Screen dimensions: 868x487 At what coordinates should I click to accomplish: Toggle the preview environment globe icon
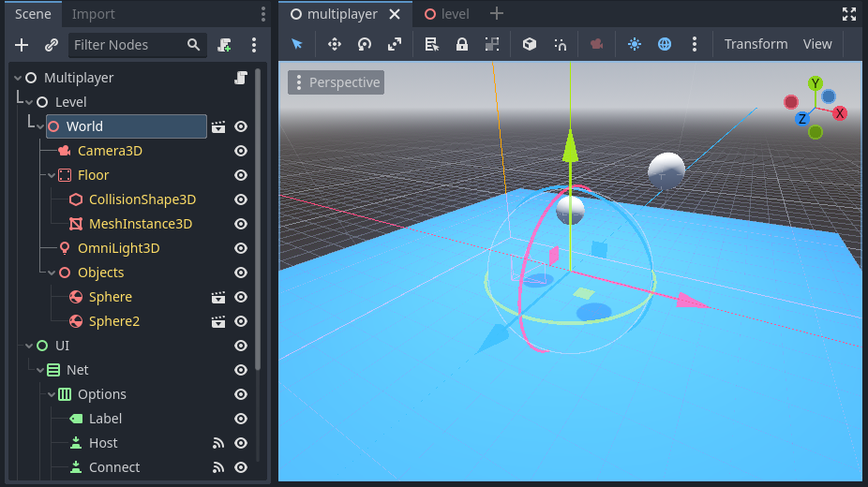(665, 44)
